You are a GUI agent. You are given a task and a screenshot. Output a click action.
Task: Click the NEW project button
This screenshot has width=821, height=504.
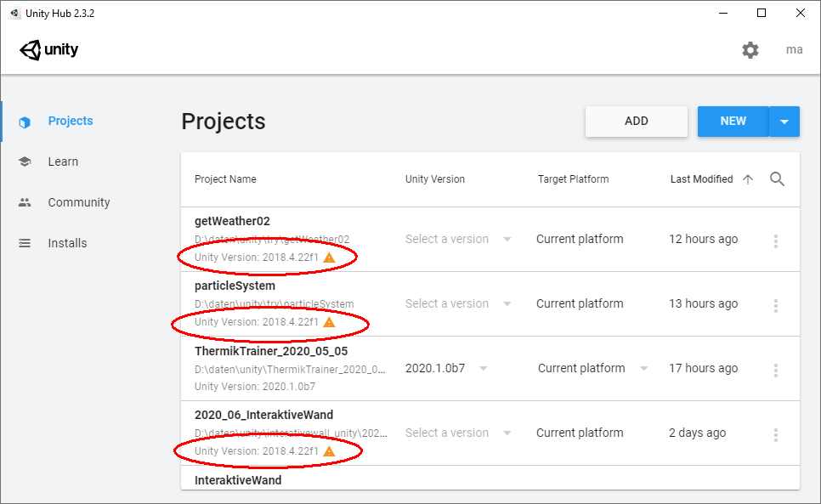coord(733,122)
